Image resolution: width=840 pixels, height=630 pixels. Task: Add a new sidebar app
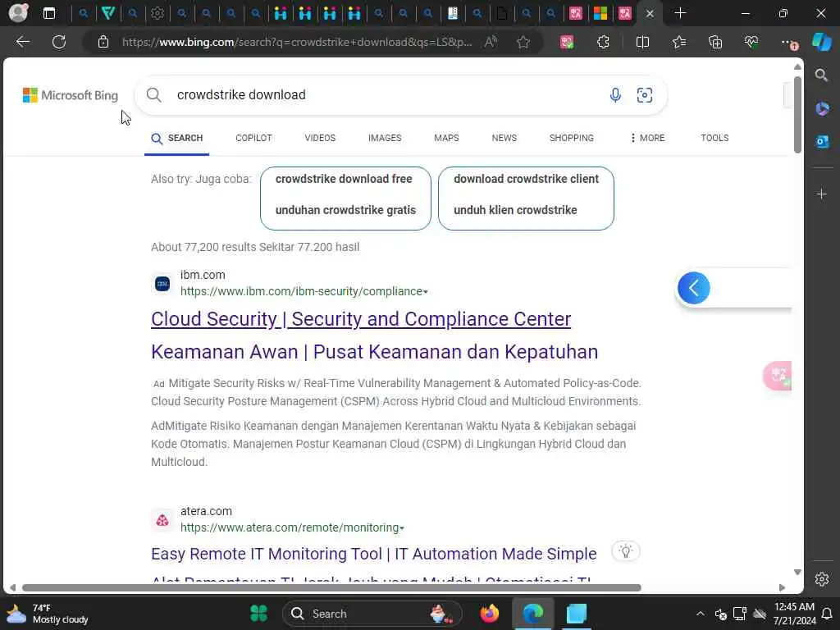(822, 194)
